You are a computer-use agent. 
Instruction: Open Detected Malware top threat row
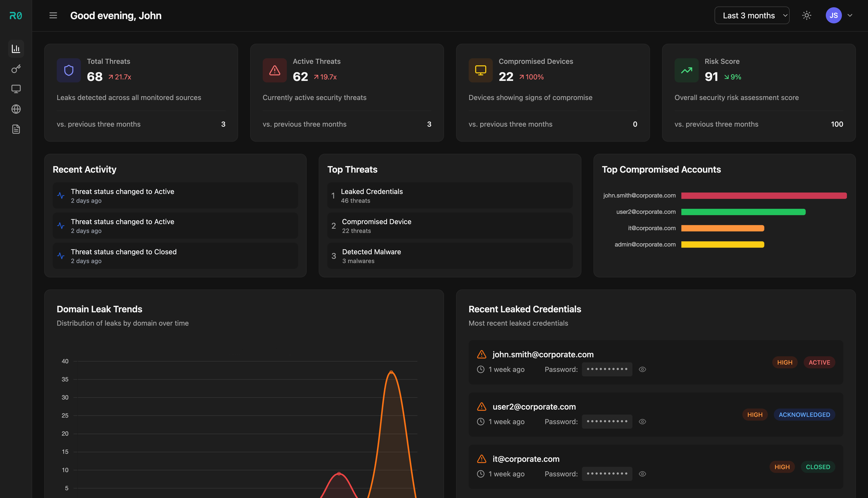[450, 256]
